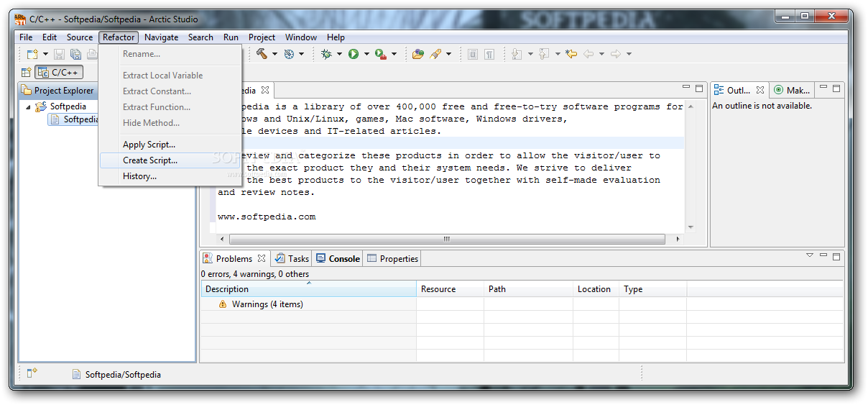This screenshot has width=868, height=405.
Task: Switch to the Make Targets tab
Action: tap(793, 91)
